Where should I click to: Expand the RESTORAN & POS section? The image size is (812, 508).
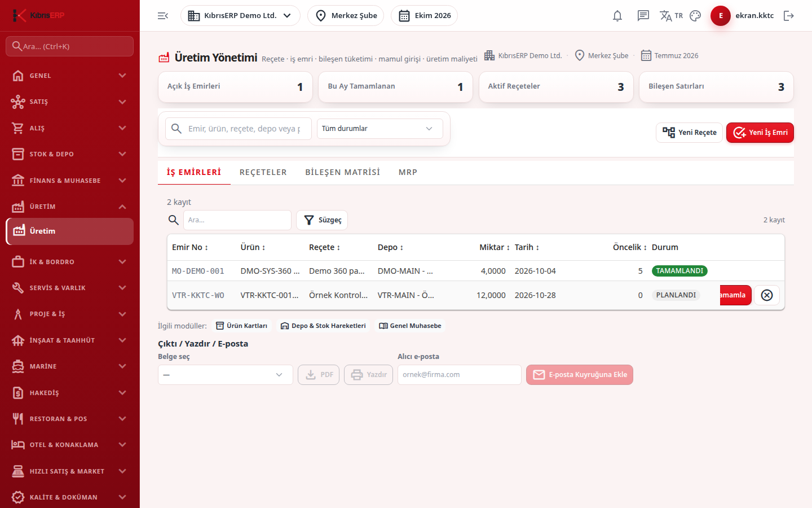pos(70,419)
